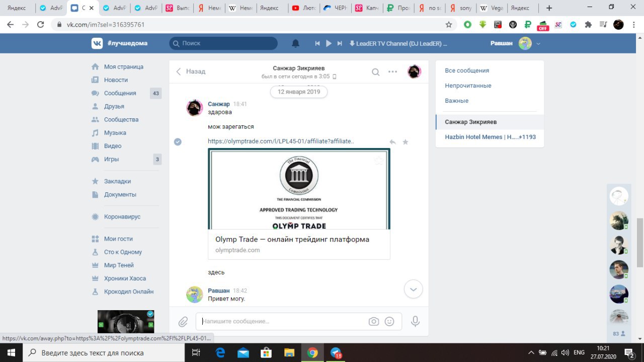The width and height of the screenshot is (644, 362).
Task: Open Музыка in sidebar
Action: pyautogui.click(x=115, y=133)
